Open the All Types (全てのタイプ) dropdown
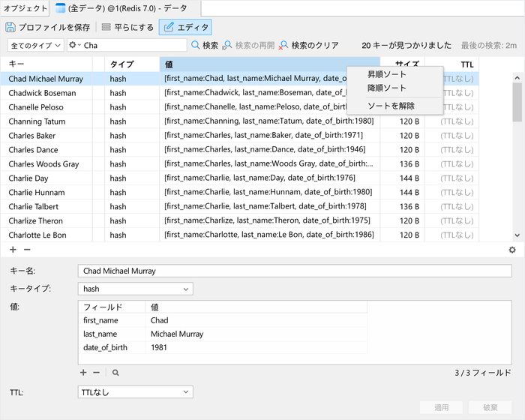Screen dimensions: 525x420 [35, 45]
